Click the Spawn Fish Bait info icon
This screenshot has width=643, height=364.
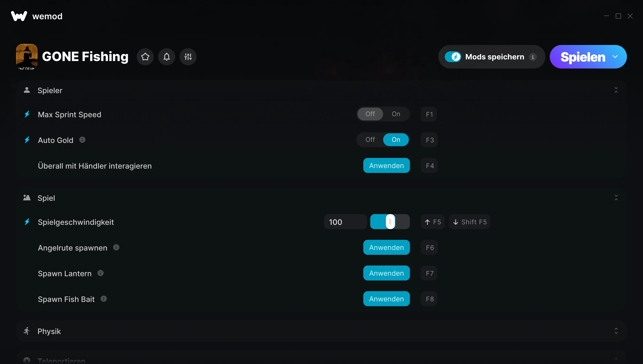point(104,299)
